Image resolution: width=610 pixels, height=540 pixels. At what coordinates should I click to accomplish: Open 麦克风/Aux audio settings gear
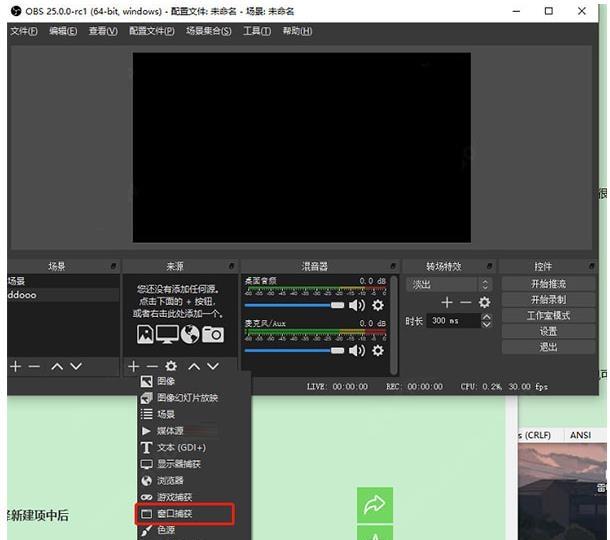point(378,351)
